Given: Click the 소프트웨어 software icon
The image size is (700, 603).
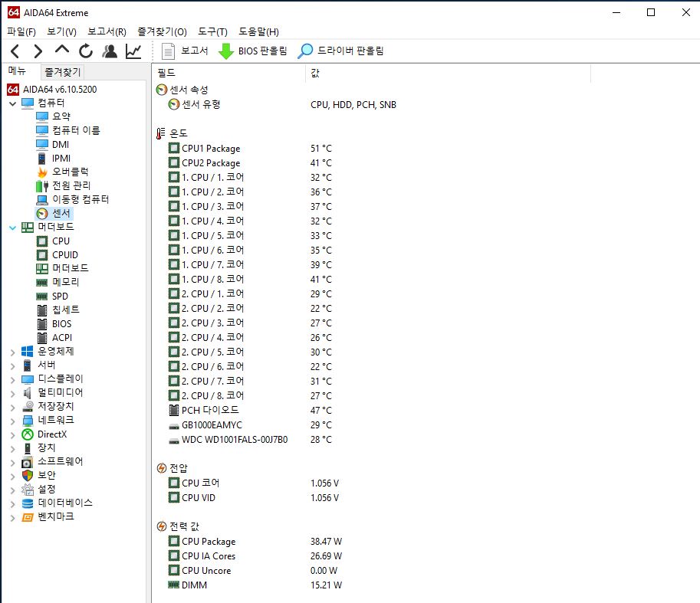Looking at the screenshot, I should point(28,462).
